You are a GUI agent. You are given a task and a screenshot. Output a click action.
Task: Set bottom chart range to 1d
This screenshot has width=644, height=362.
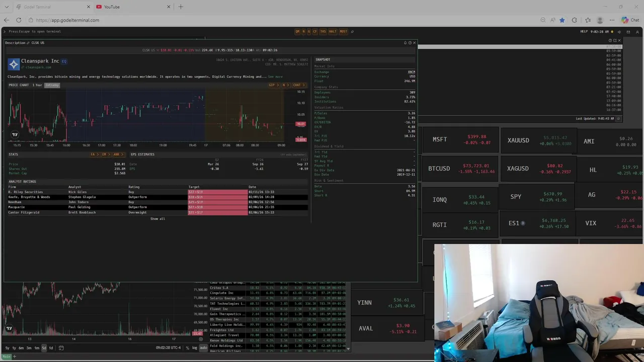point(50,348)
